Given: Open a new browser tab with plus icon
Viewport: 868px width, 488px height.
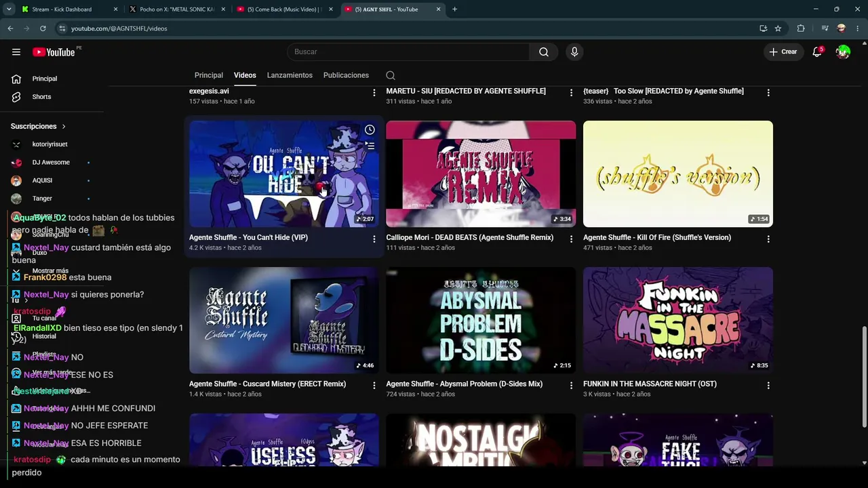Looking at the screenshot, I should click(x=454, y=9).
